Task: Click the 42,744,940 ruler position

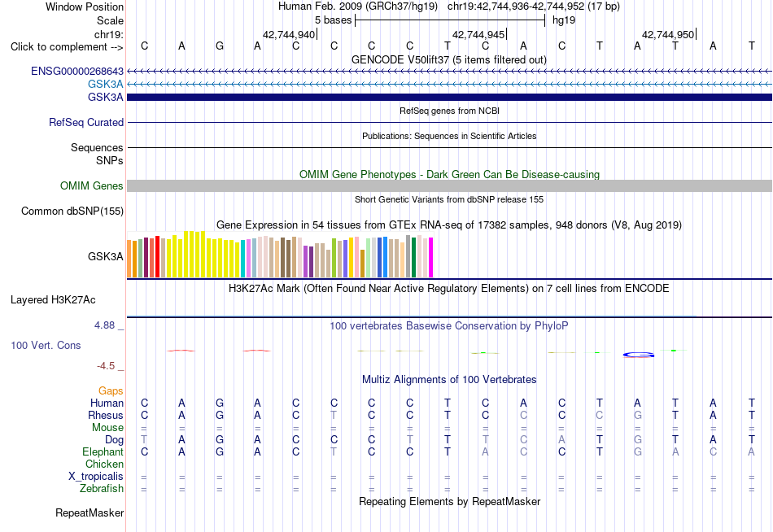Action: point(289,34)
